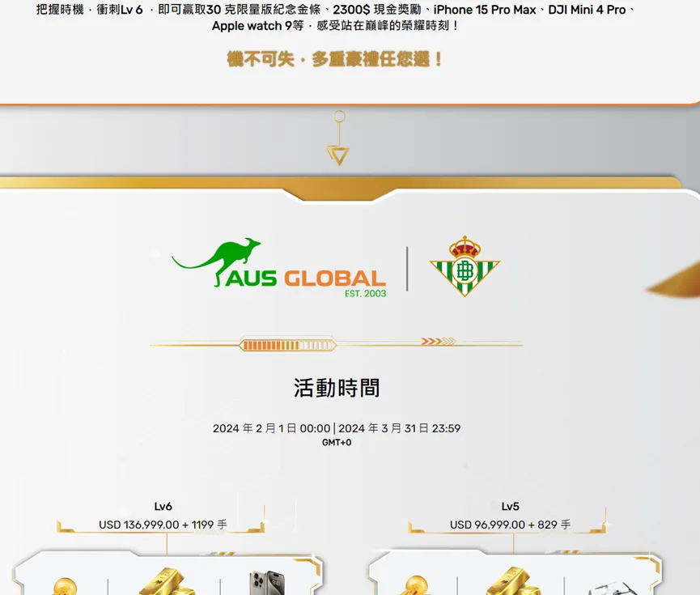Click the USD 96,999.00 + 829 手 requirement
Screen dimensions: 700x595
[x=511, y=525]
